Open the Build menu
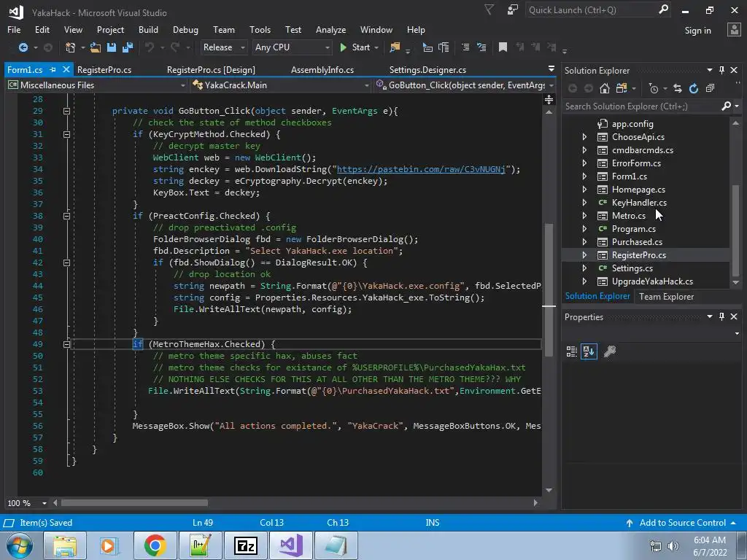The image size is (747, 560). [x=148, y=29]
